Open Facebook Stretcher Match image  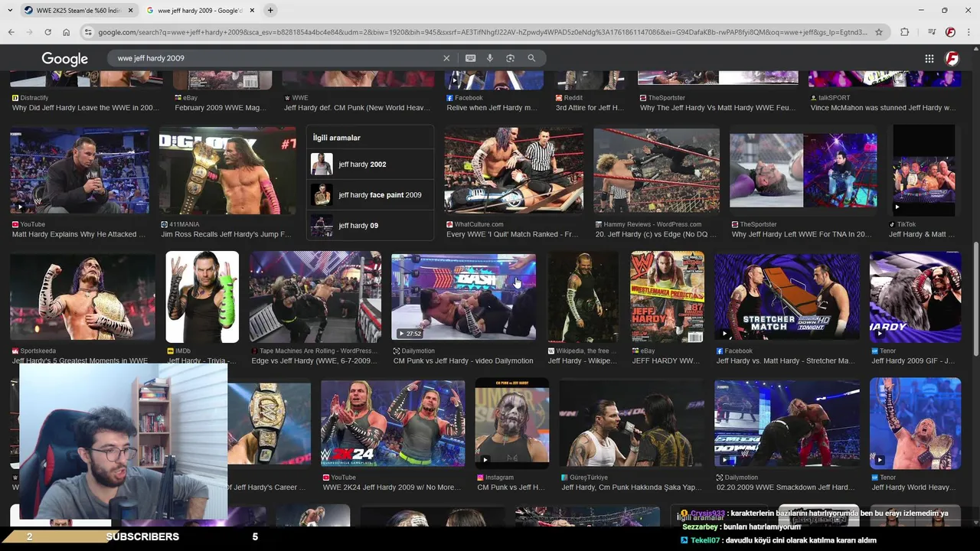pos(787,297)
